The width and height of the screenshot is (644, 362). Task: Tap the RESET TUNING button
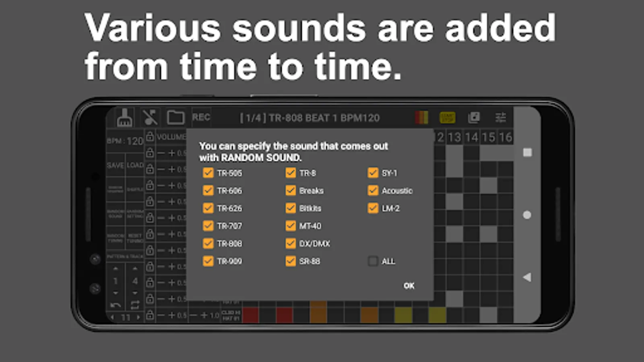(x=135, y=238)
